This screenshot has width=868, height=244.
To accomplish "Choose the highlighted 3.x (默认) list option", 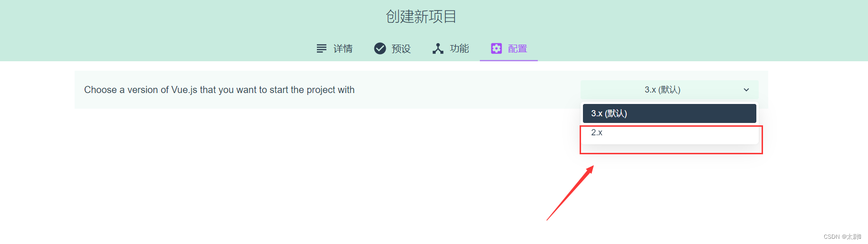I will point(669,113).
